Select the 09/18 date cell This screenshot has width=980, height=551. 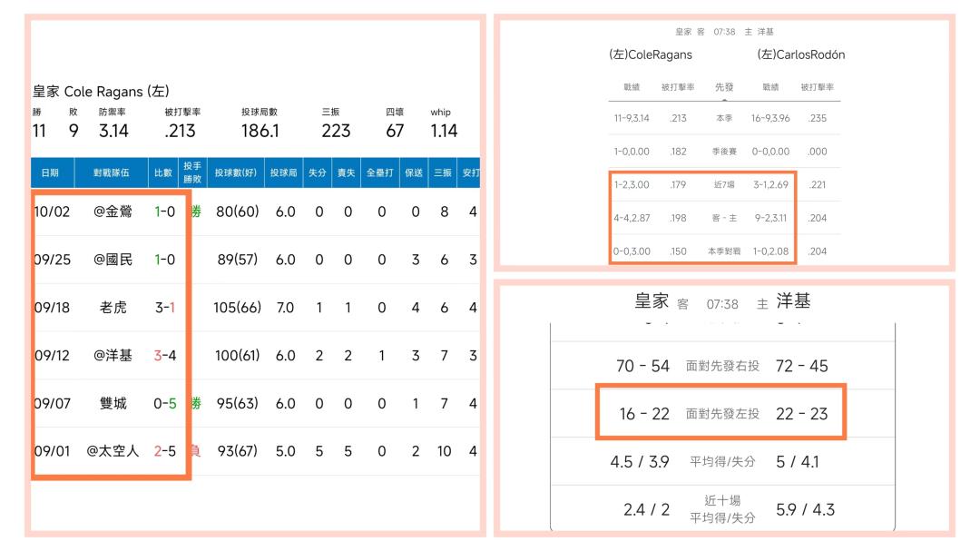(52, 308)
